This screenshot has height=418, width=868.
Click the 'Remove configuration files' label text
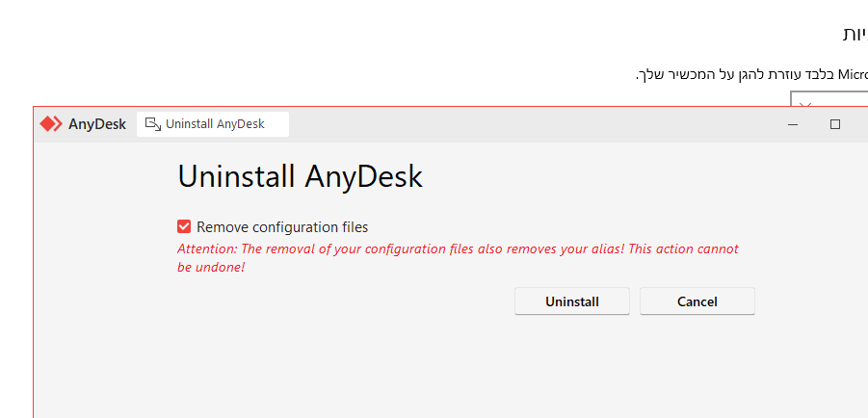pyautogui.click(x=282, y=227)
